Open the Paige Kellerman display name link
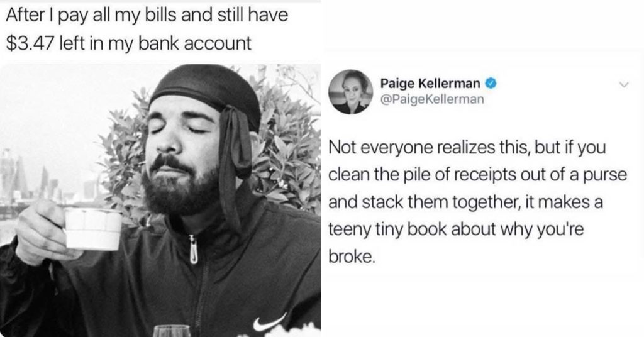 430,84
